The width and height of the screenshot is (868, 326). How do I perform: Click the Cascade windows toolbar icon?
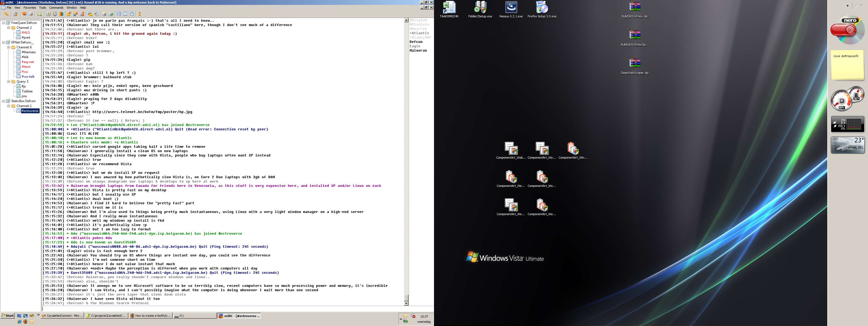tap(132, 14)
